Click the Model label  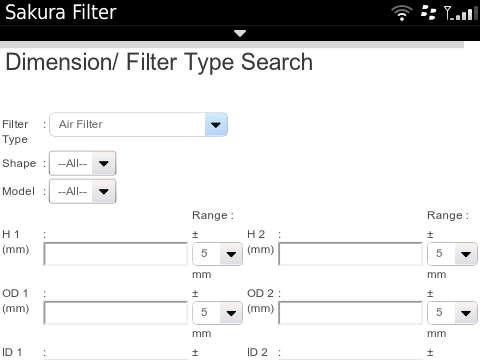(18, 191)
